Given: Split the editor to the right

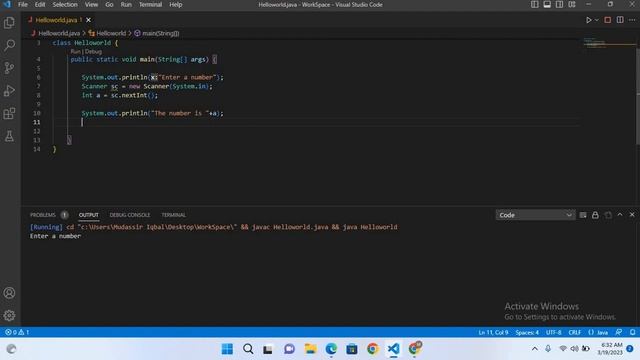Looking at the screenshot, I should click(620, 20).
